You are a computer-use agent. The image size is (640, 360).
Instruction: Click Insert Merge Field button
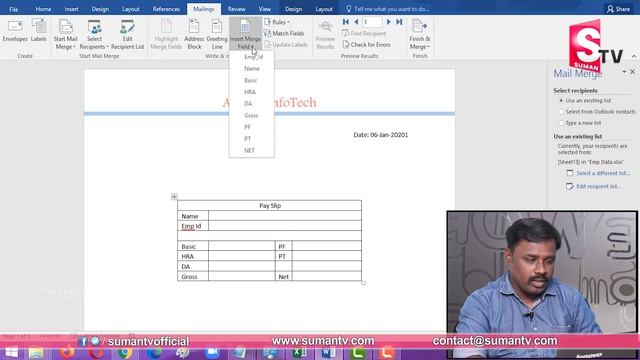245,35
